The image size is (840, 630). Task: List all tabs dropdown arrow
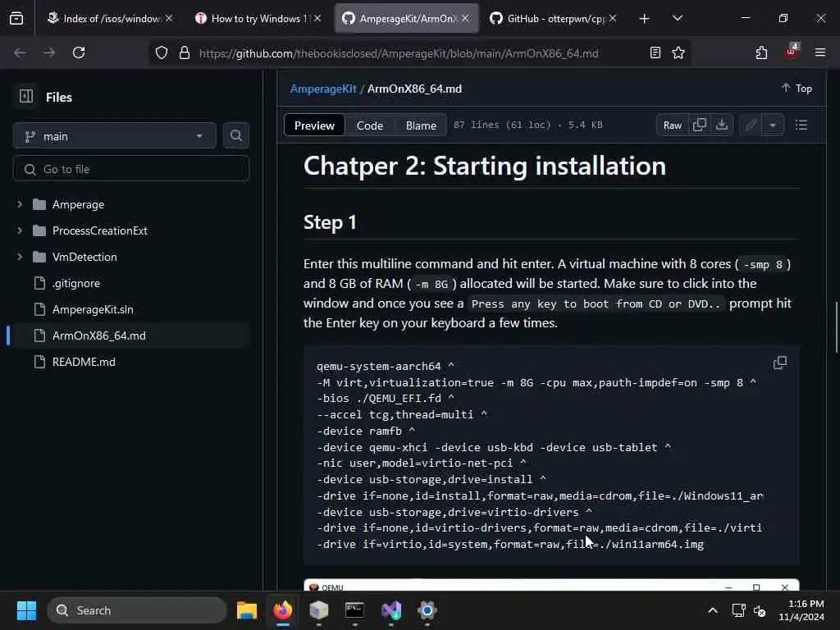pos(677,19)
